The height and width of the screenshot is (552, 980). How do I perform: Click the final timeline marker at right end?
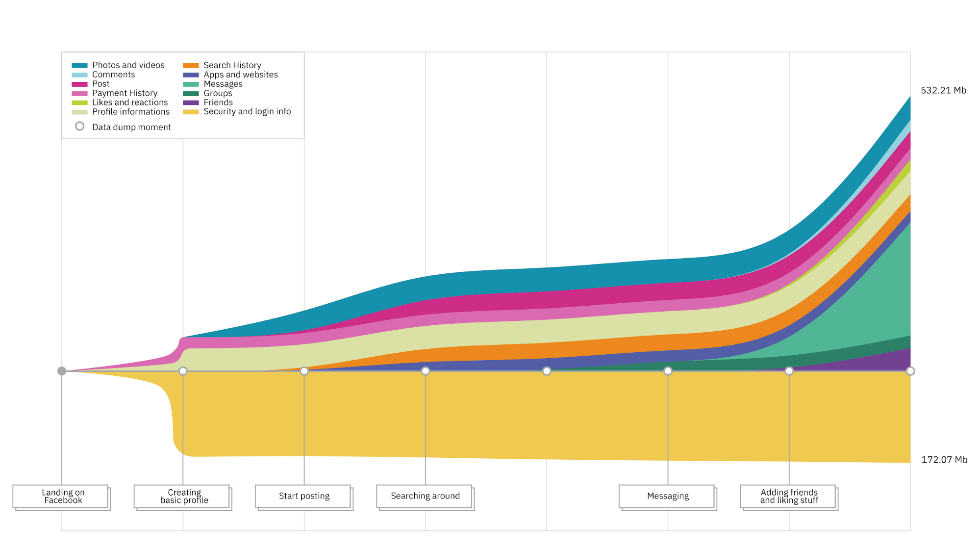click(910, 371)
